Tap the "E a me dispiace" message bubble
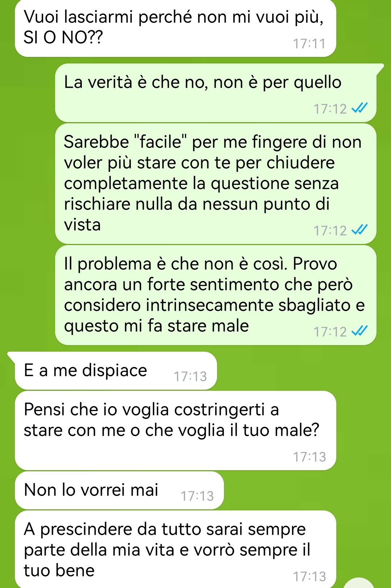 [115, 370]
